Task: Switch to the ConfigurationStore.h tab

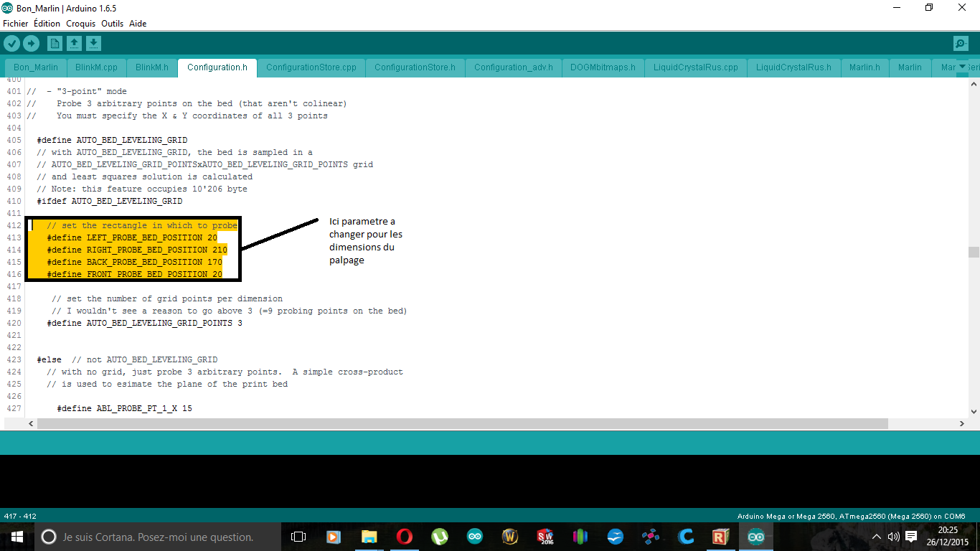Action: (x=415, y=67)
